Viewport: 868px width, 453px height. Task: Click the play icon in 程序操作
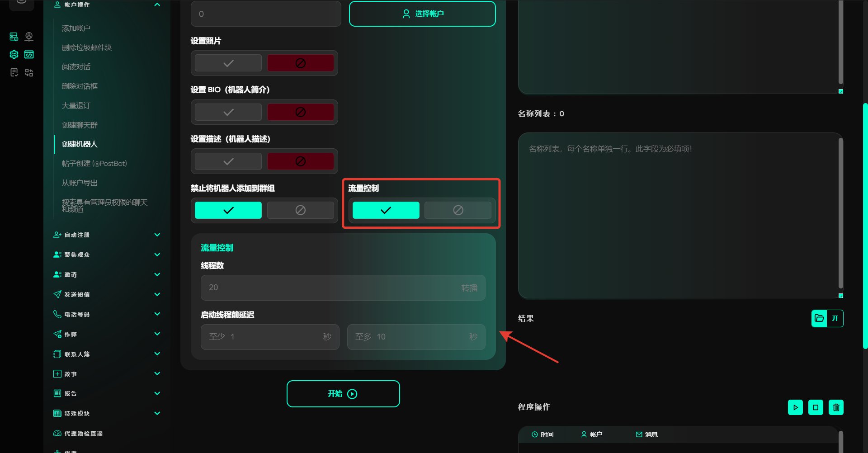tap(795, 407)
